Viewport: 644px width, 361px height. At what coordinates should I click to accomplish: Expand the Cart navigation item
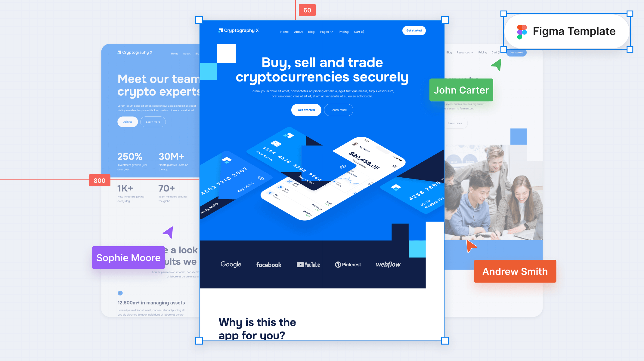click(359, 31)
